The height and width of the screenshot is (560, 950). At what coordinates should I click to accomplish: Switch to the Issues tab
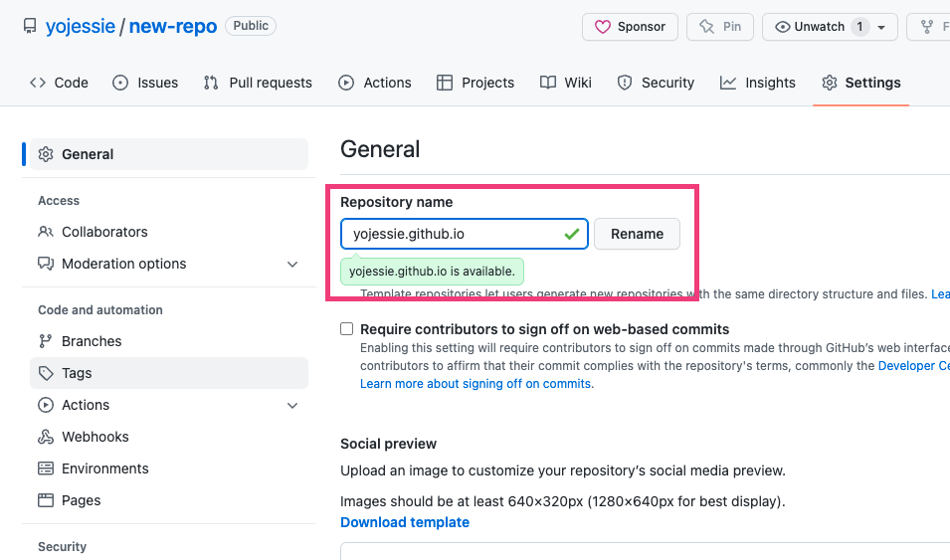click(145, 83)
